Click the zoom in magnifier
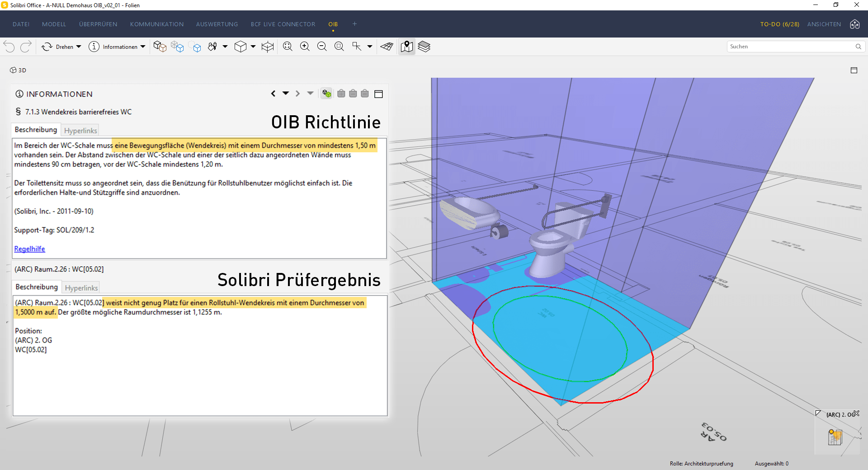This screenshot has height=470, width=868. [305, 47]
